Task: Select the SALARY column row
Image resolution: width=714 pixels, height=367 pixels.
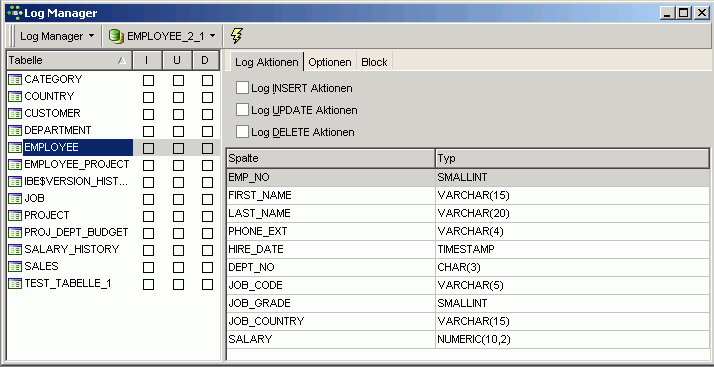Action: 468,339
